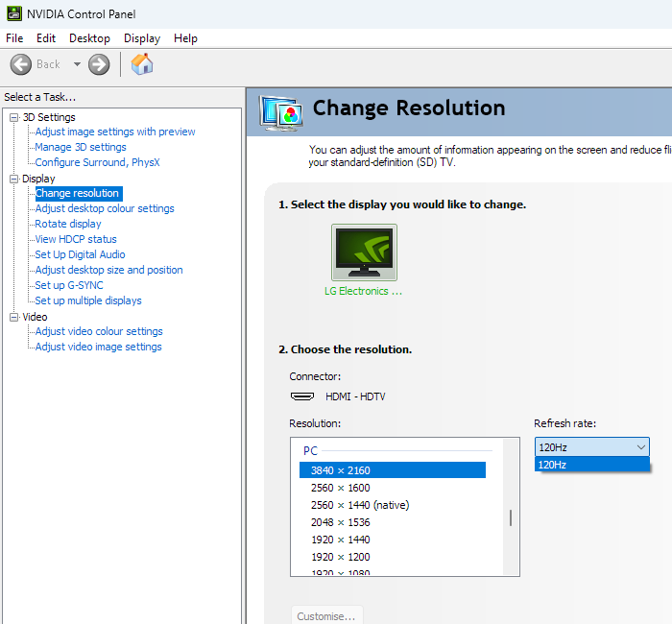This screenshot has height=624, width=672.
Task: Open Adjust desktop size and position
Action: (x=108, y=270)
